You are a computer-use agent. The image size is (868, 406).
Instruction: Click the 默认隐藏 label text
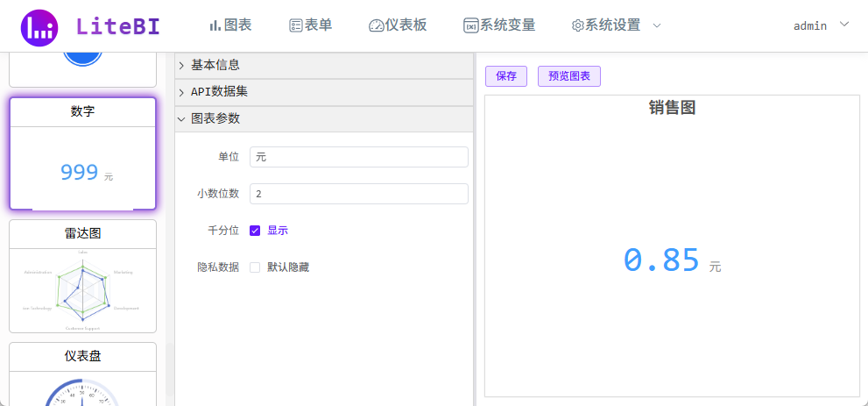[x=288, y=267]
